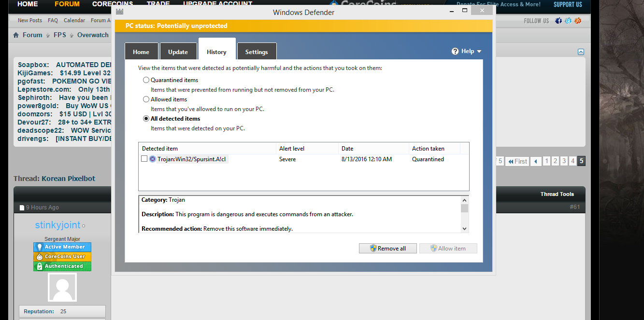Click the forum home icon in breadcrumb
The height and width of the screenshot is (320, 644).
pos(16,35)
